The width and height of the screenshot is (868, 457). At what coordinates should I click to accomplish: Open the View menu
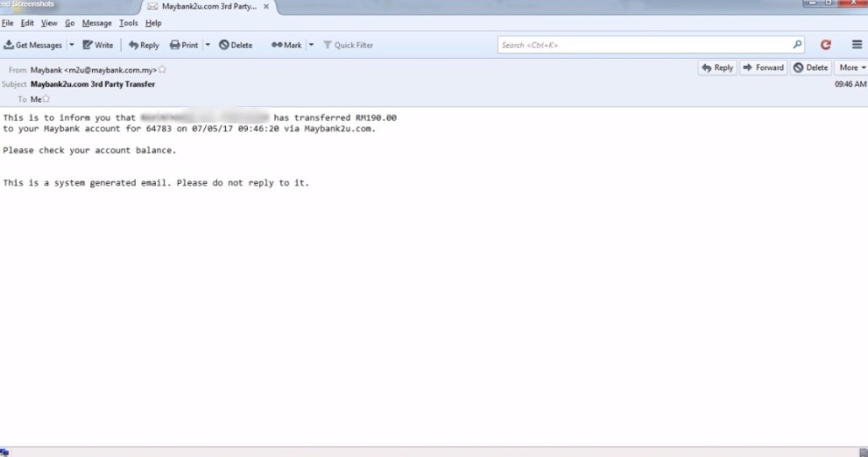coord(49,24)
